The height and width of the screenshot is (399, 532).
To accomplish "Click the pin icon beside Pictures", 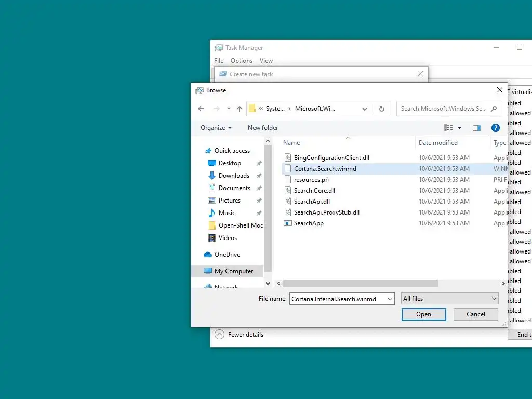I will click(x=259, y=201).
